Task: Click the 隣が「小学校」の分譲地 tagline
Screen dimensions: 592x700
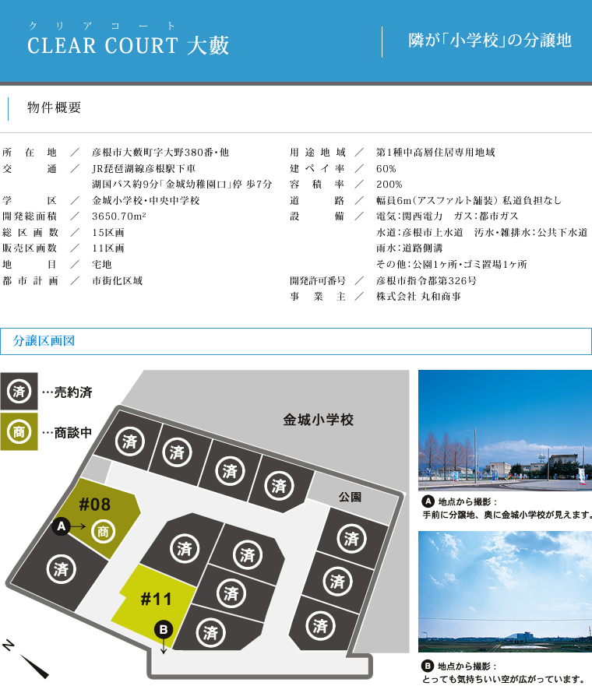Action: coord(490,41)
